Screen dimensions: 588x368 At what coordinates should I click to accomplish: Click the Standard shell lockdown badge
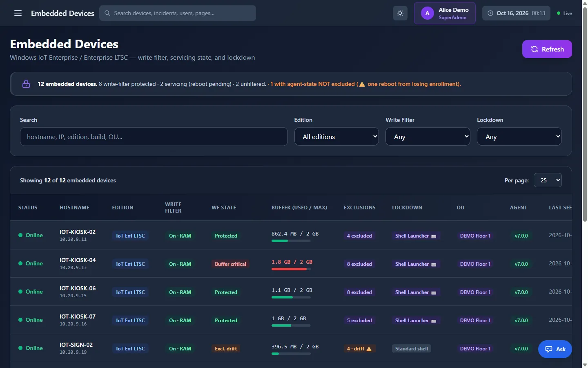(412, 349)
